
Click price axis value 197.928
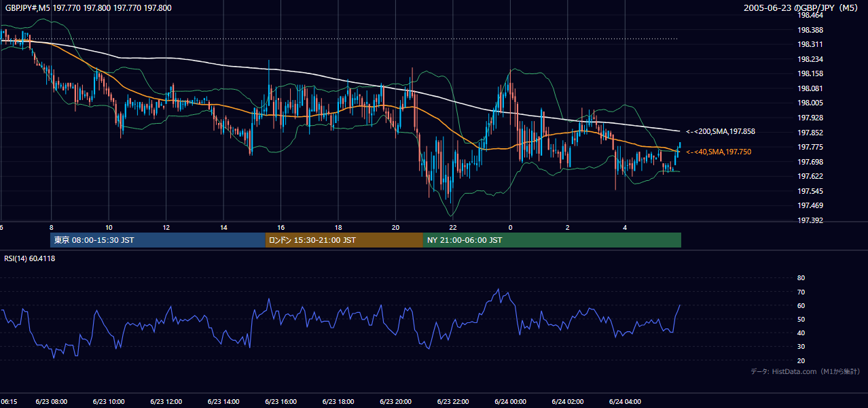click(x=811, y=118)
